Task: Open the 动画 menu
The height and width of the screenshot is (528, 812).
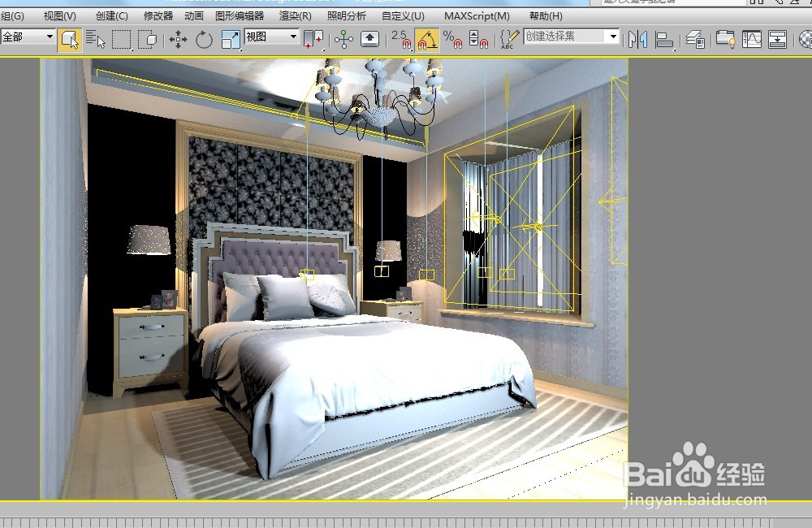Action: [194, 16]
